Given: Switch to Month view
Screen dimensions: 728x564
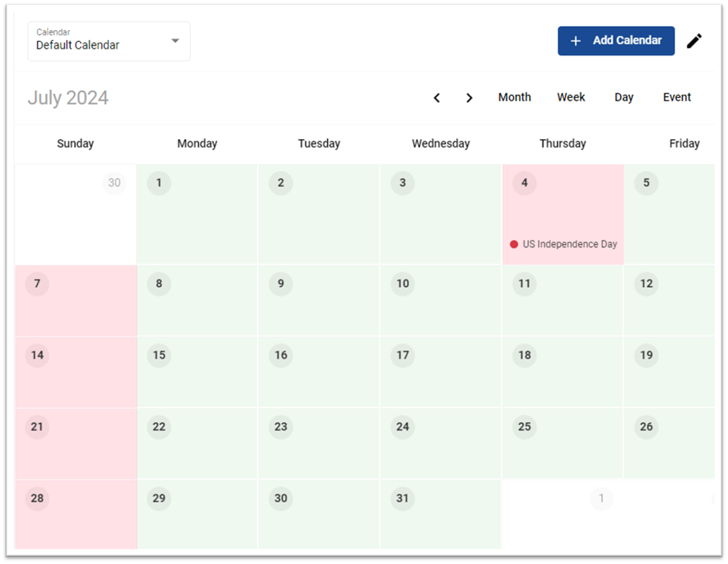Looking at the screenshot, I should (514, 97).
